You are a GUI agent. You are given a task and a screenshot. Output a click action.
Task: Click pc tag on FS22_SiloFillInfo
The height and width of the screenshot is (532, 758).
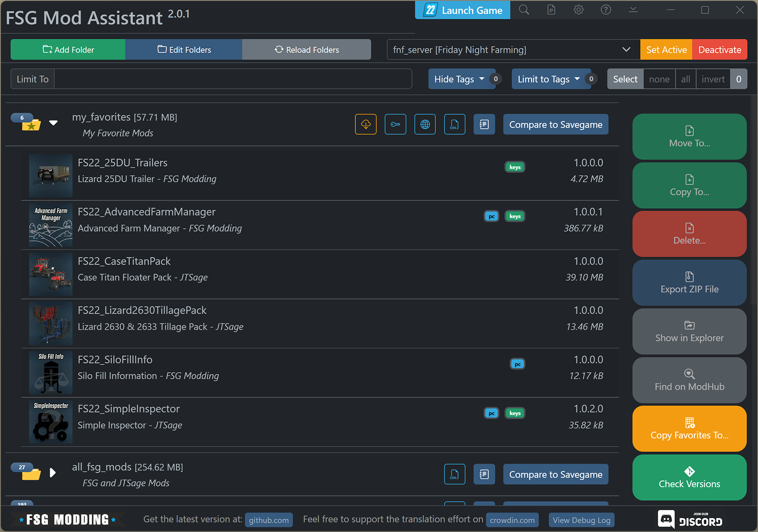(x=518, y=364)
